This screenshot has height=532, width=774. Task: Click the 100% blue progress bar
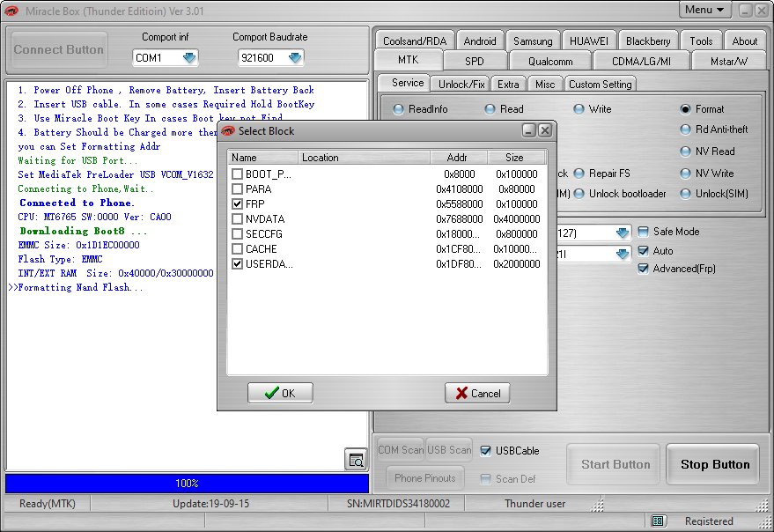click(x=187, y=483)
